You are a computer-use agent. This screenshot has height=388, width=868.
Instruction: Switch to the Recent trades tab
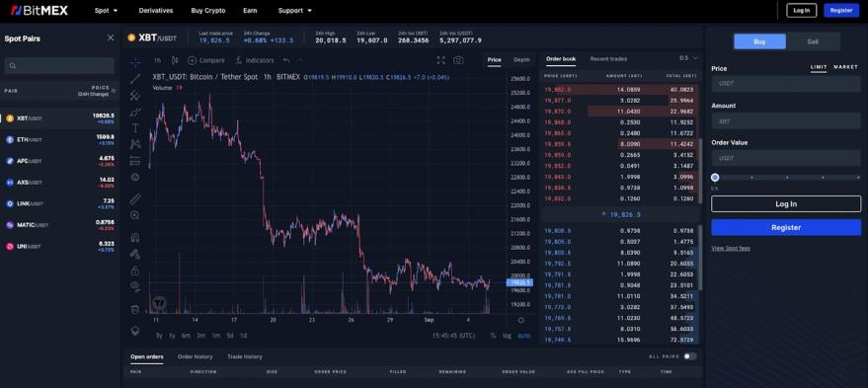(x=608, y=58)
